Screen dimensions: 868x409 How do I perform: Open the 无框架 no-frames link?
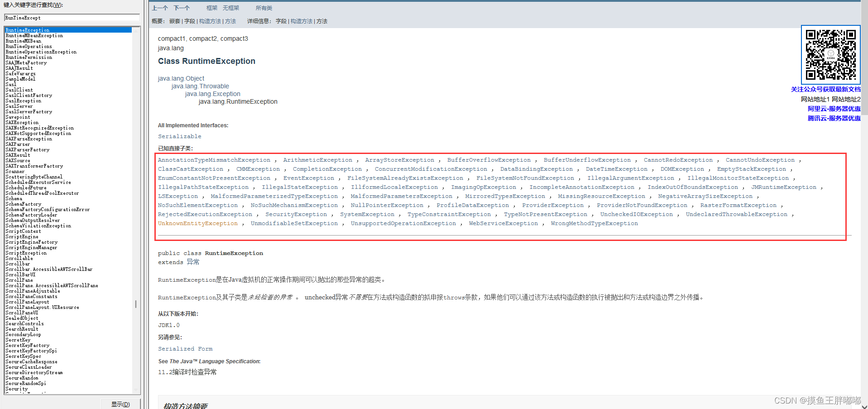click(x=231, y=8)
